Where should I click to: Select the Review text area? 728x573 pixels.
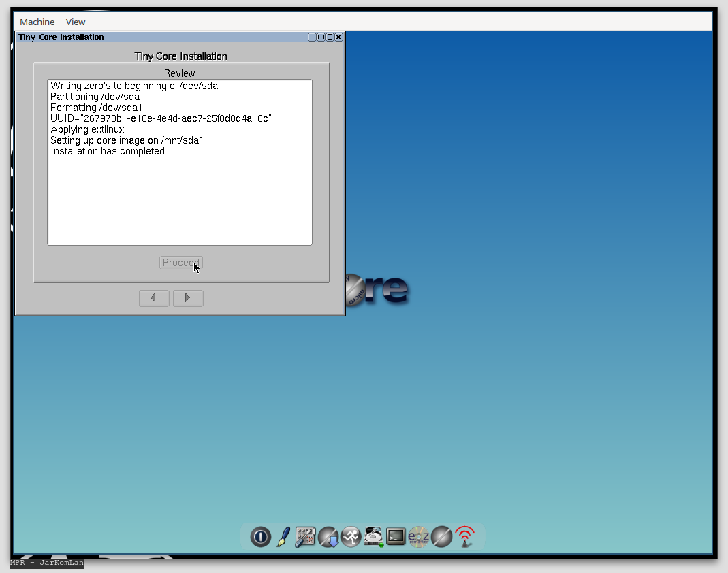click(x=179, y=197)
